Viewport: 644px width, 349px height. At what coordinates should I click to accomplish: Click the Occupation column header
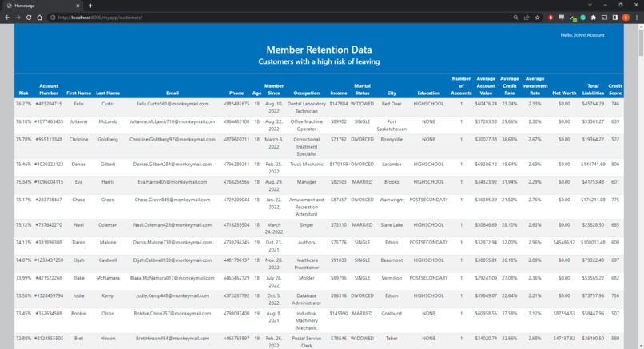(x=306, y=93)
